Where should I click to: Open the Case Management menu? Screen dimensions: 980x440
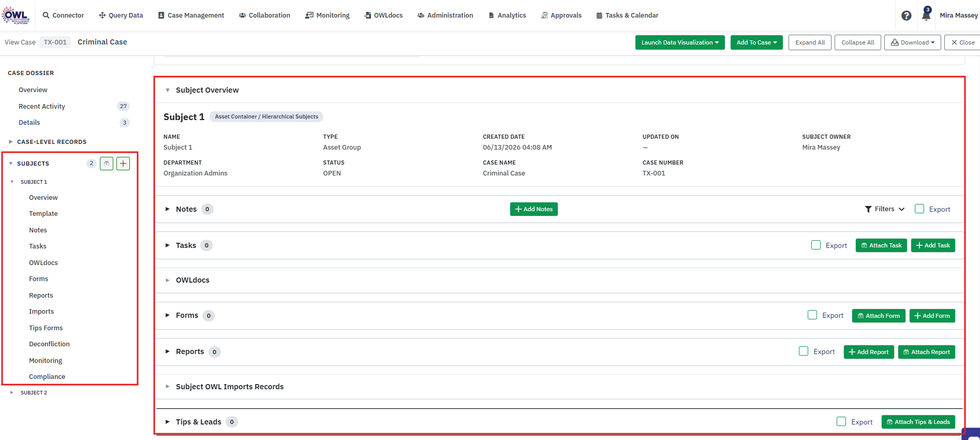pyautogui.click(x=191, y=16)
